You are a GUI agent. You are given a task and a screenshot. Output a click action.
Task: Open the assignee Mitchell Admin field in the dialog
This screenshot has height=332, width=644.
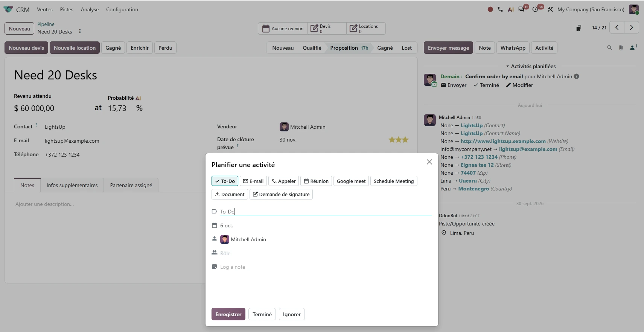pyautogui.click(x=326, y=239)
